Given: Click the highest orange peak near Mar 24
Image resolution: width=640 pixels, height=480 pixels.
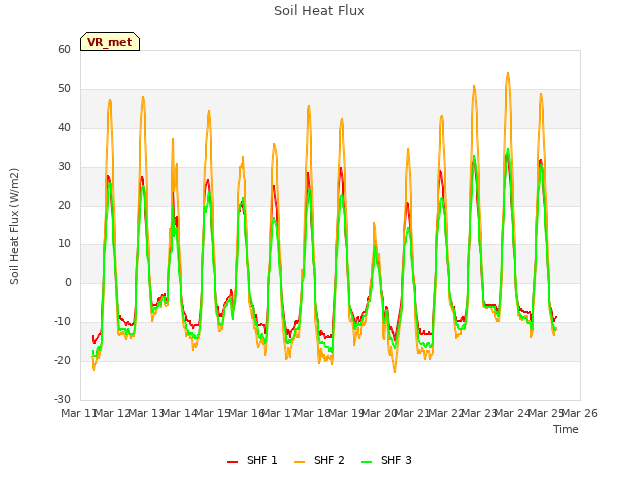Looking at the screenshot, I should click(508, 73).
